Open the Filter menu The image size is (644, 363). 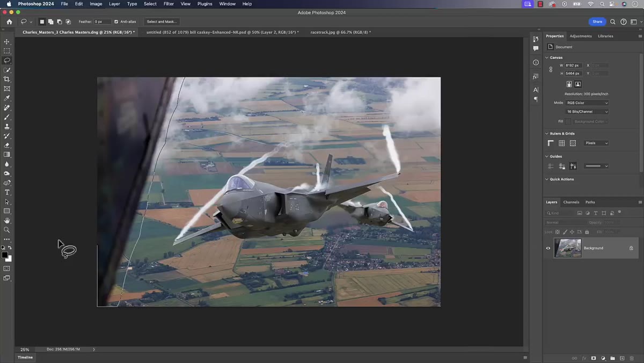(x=169, y=4)
